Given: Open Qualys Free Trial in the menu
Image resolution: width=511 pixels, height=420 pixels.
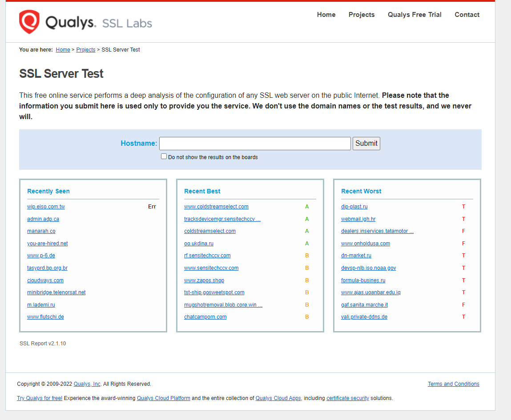Looking at the screenshot, I should [x=414, y=15].
